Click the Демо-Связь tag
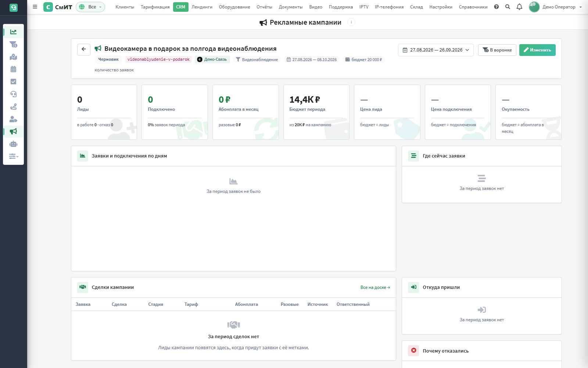Image resolution: width=588 pixels, height=368 pixels. coord(212,59)
